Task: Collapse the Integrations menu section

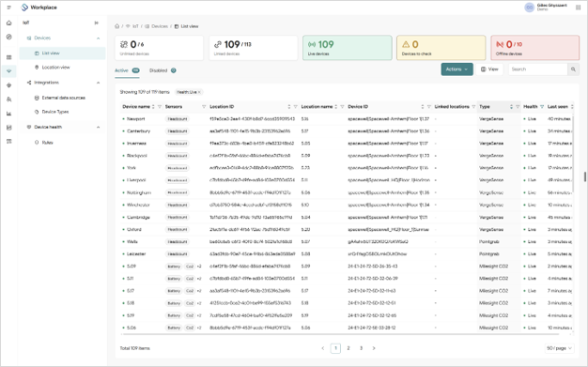Action: pyautogui.click(x=99, y=83)
